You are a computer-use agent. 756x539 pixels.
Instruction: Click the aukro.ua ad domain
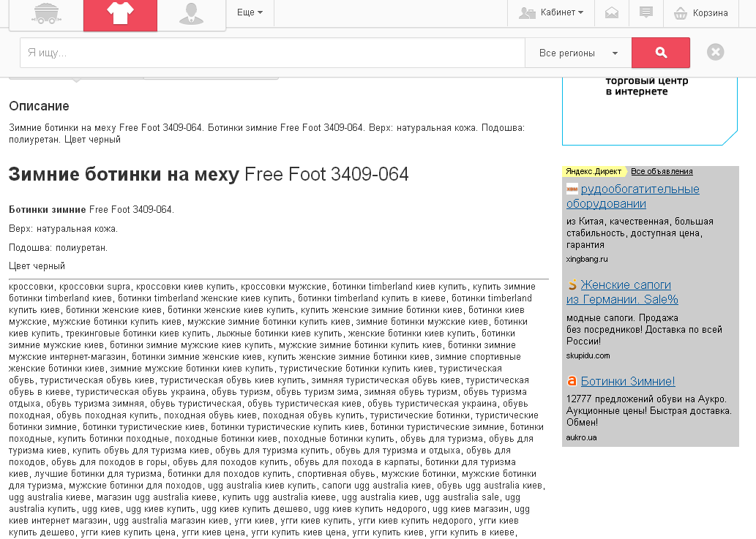click(582, 438)
